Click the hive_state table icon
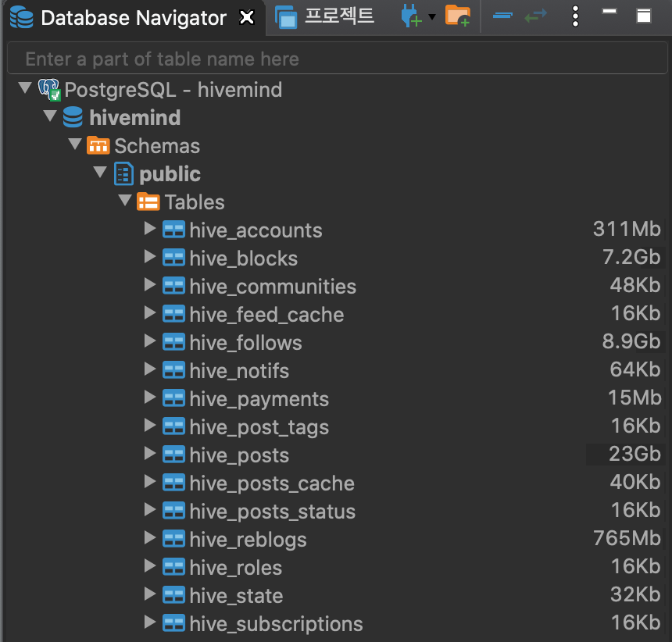The height and width of the screenshot is (642, 672). [x=174, y=595]
